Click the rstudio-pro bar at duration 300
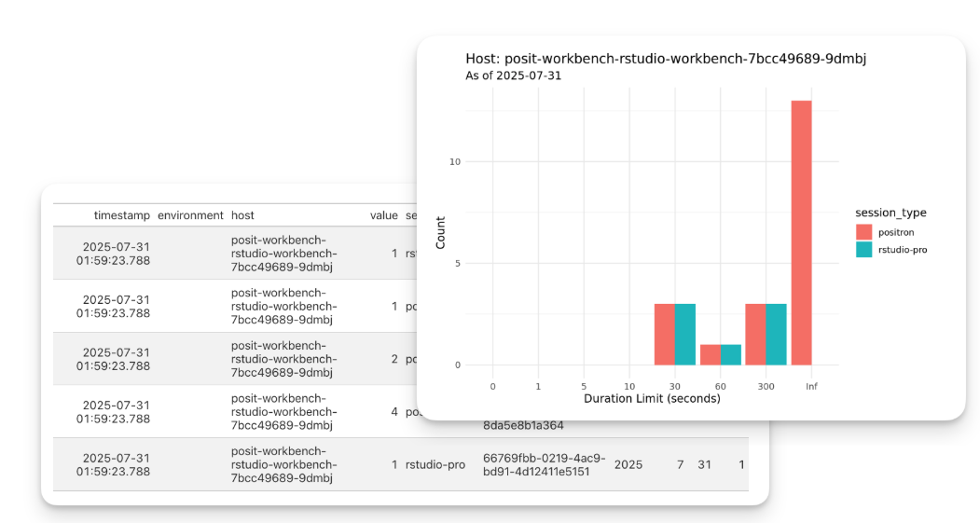This screenshot has width=980, height=523. pyautogui.click(x=776, y=335)
